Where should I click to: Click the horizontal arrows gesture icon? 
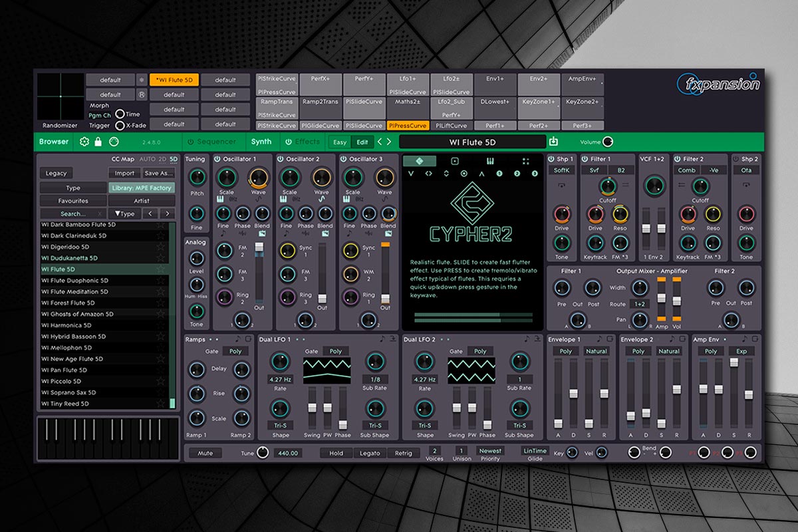click(x=429, y=174)
